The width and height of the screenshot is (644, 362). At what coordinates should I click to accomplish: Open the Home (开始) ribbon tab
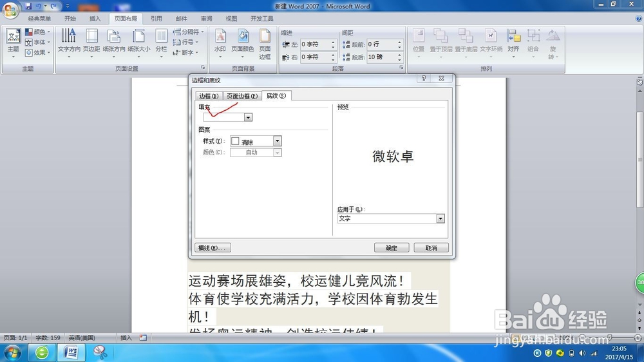(70, 19)
